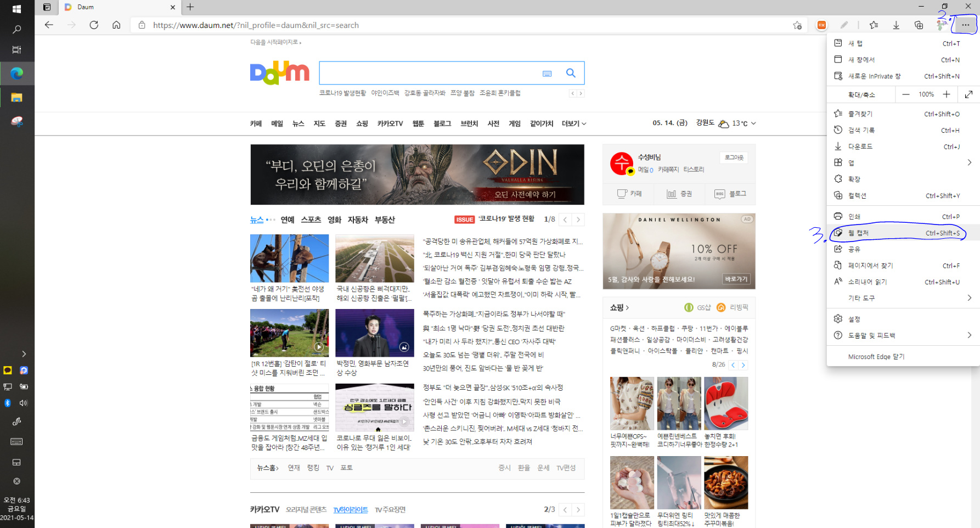The height and width of the screenshot is (528, 980).
Task: Add this page to favorites star in address bar
Action: click(x=797, y=25)
